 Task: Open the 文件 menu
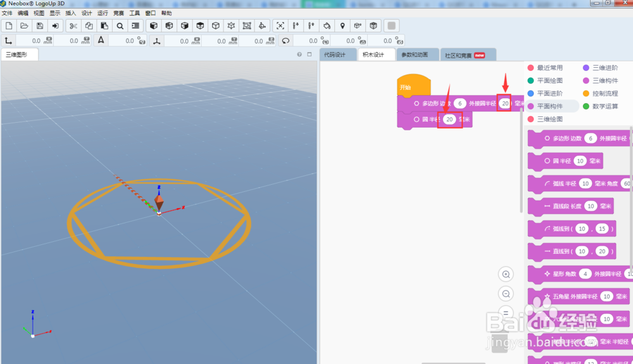coord(7,13)
